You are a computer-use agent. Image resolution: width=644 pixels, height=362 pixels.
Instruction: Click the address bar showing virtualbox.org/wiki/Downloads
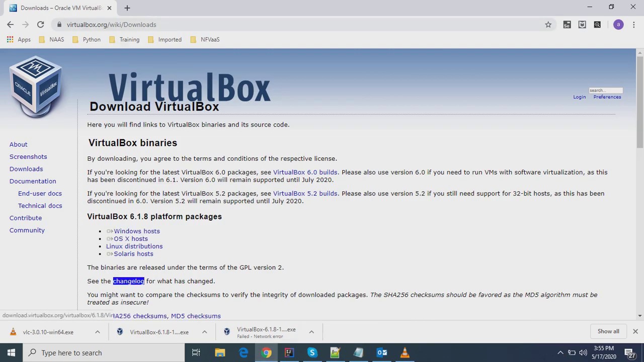[x=303, y=24]
